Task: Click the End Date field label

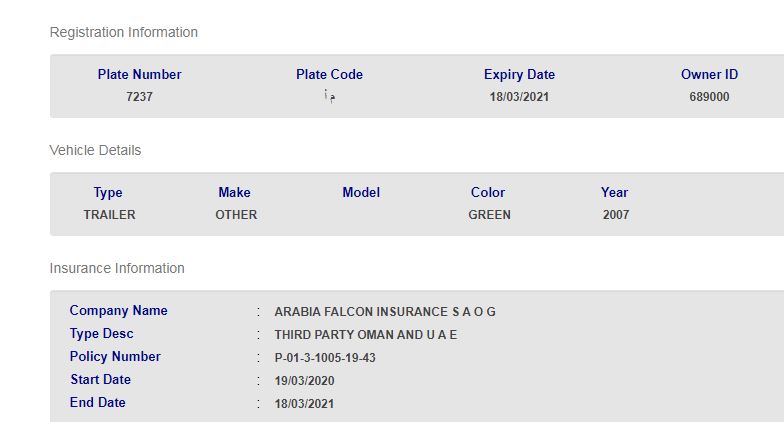Action: click(98, 402)
